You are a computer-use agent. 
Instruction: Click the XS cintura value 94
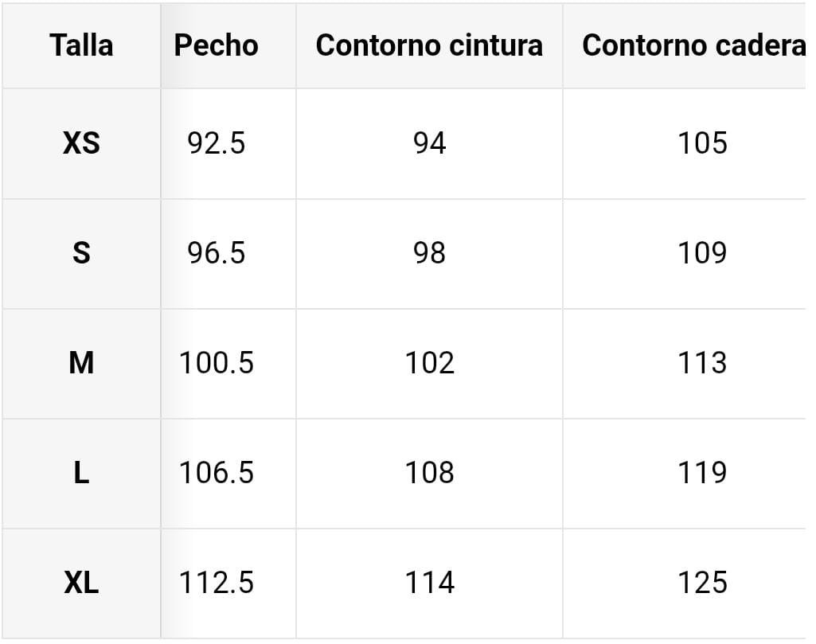point(430,143)
